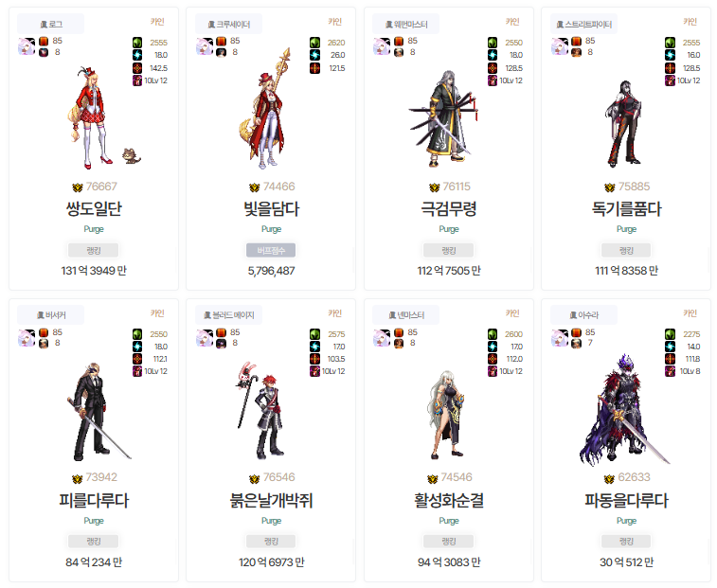
Task: Click the purple 10Lv 12 icon on 버서커 card
Action: click(x=137, y=371)
